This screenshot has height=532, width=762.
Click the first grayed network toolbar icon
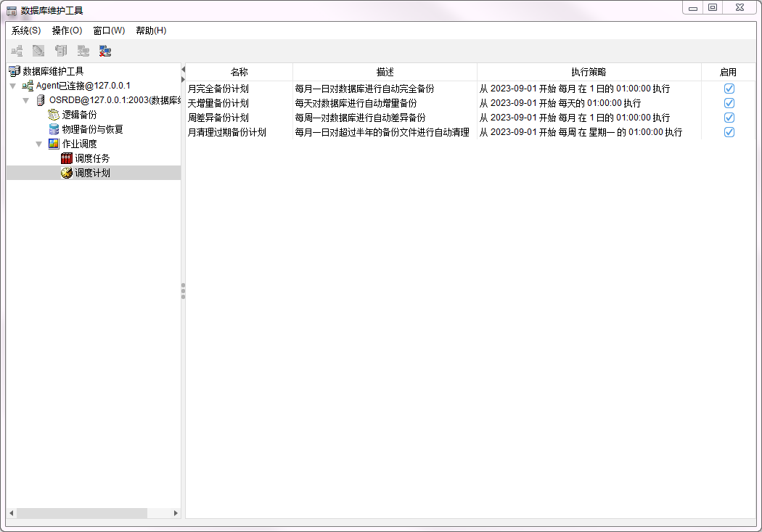tap(17, 51)
